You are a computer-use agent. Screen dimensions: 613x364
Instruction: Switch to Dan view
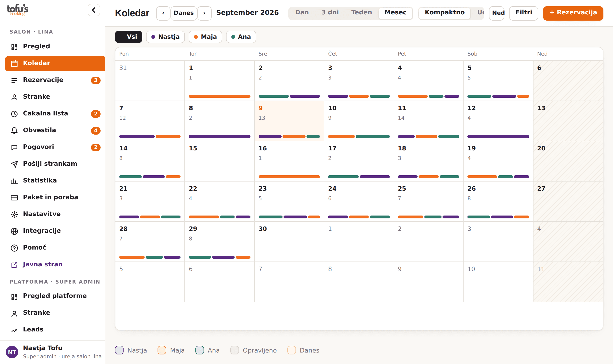pyautogui.click(x=302, y=12)
